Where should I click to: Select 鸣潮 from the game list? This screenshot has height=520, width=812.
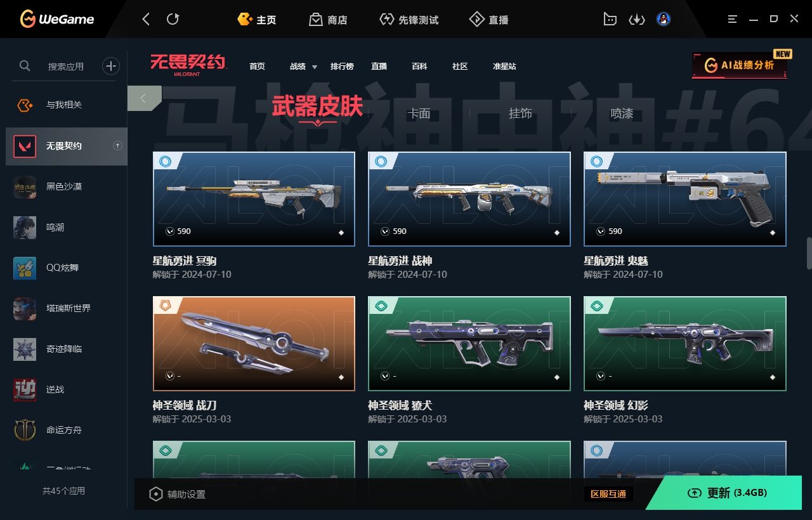pos(67,227)
